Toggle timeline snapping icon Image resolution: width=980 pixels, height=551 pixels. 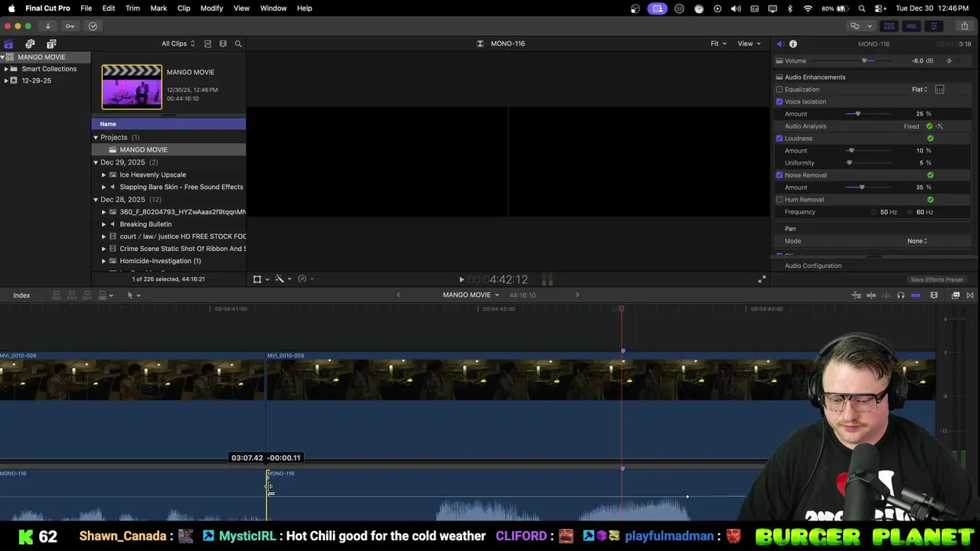coord(916,295)
